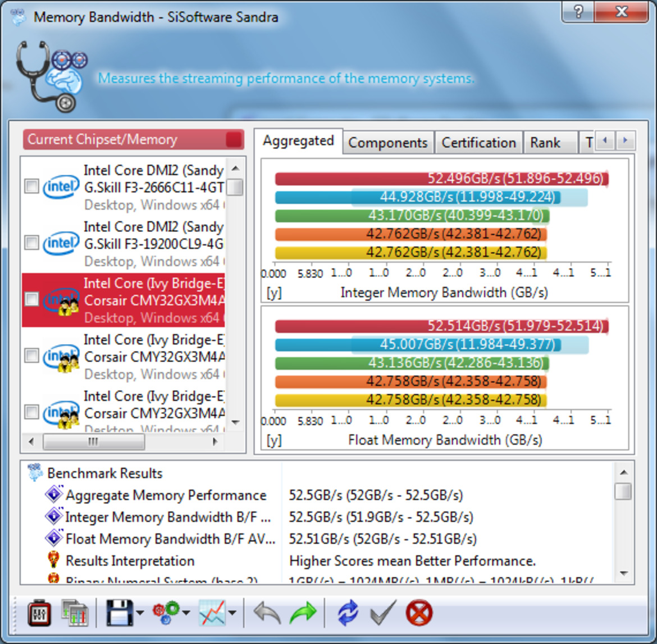657x644 pixels.
Task: Click the line chart view icon
Action: pos(212,614)
